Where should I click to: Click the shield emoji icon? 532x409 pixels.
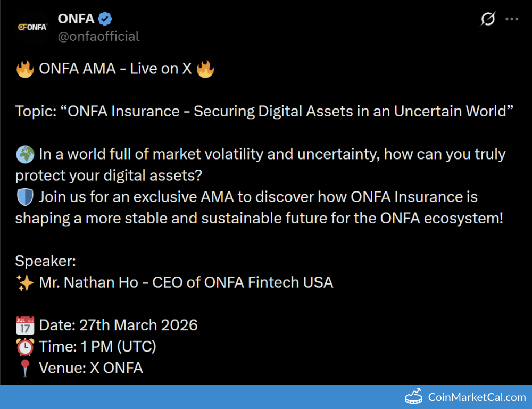pos(25,197)
